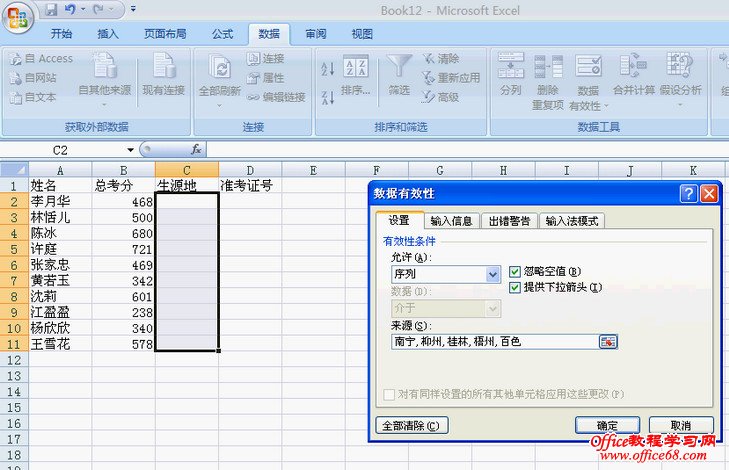Toggle 忽略空值 checkbox
This screenshot has height=470, width=729.
[x=515, y=271]
